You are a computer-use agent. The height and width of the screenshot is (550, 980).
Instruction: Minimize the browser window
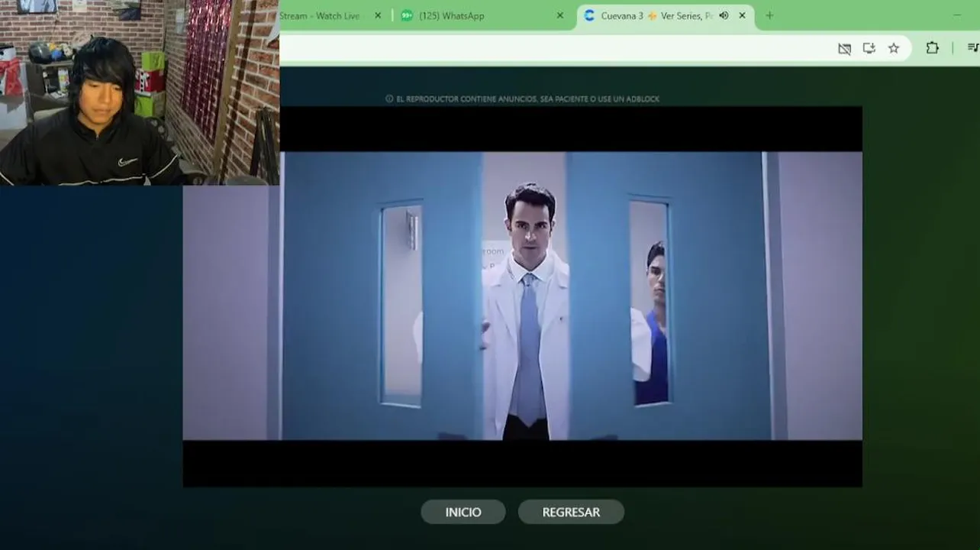958,16
